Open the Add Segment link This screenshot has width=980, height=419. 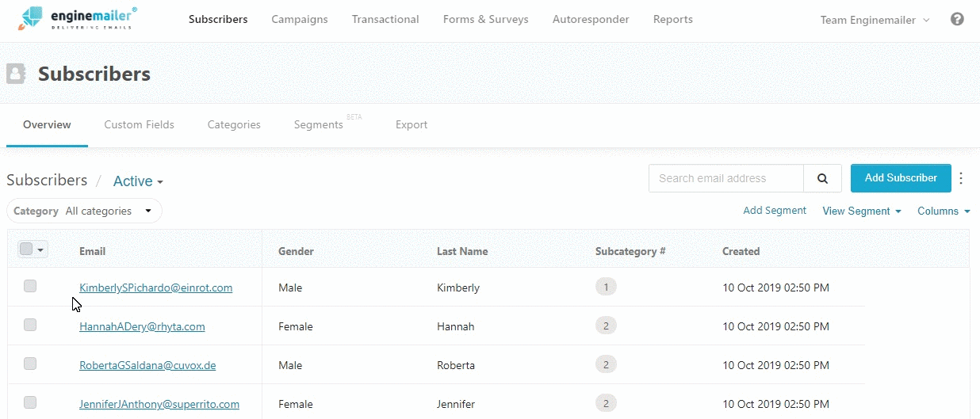[774, 211]
